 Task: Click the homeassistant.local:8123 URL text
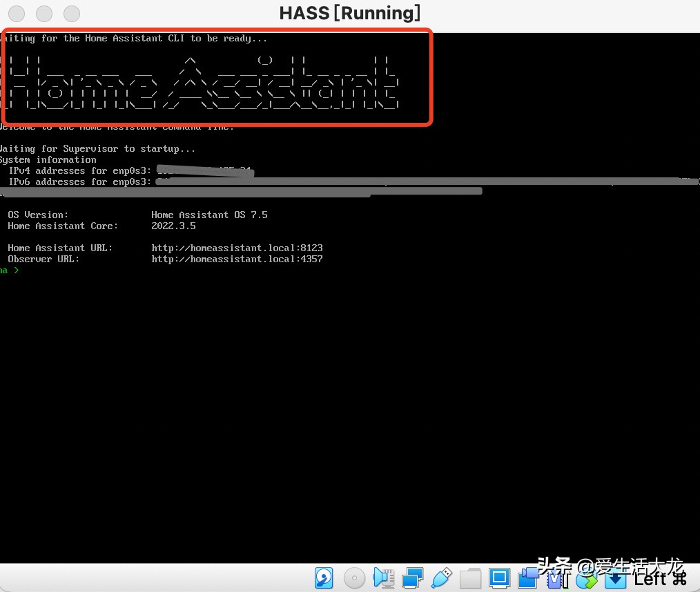point(237,248)
